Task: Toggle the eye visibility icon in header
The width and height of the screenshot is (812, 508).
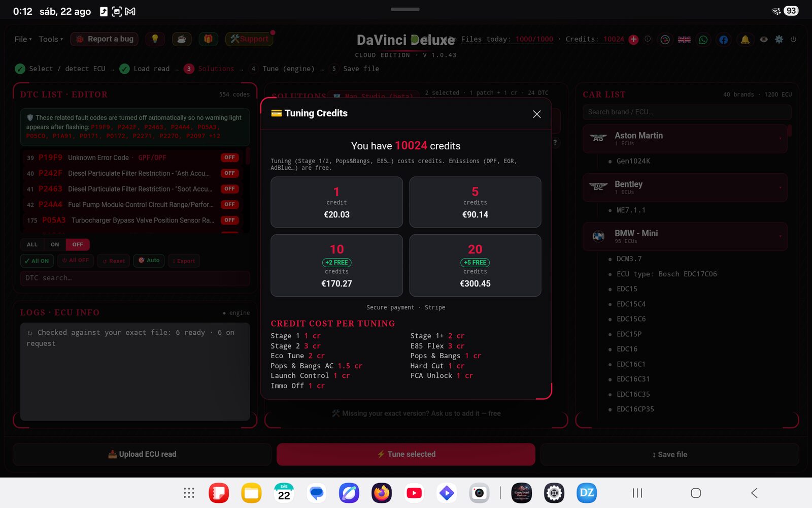Action: 764,39
